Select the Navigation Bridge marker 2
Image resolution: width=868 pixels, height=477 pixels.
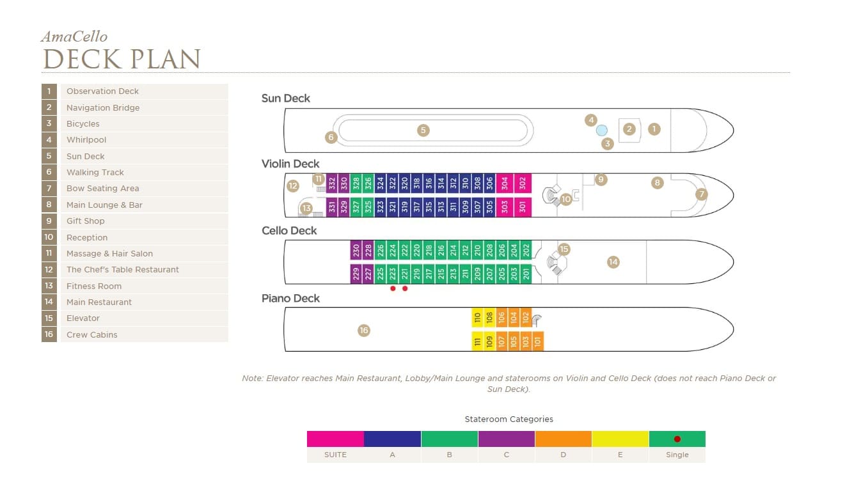tap(629, 129)
